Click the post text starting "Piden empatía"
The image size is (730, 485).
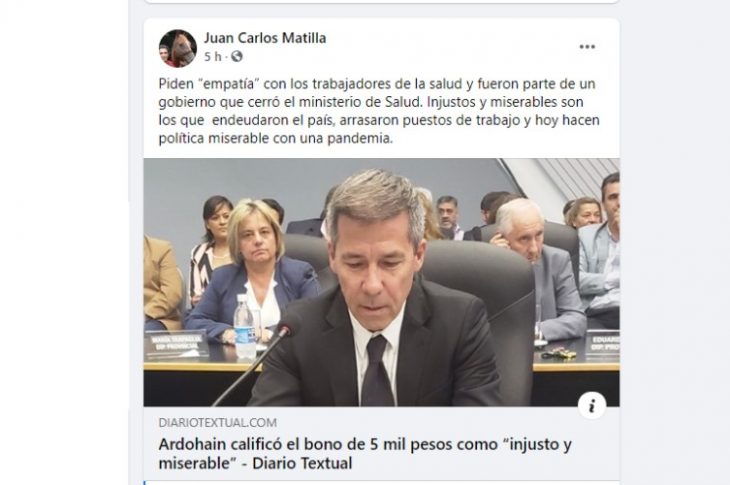click(x=379, y=111)
